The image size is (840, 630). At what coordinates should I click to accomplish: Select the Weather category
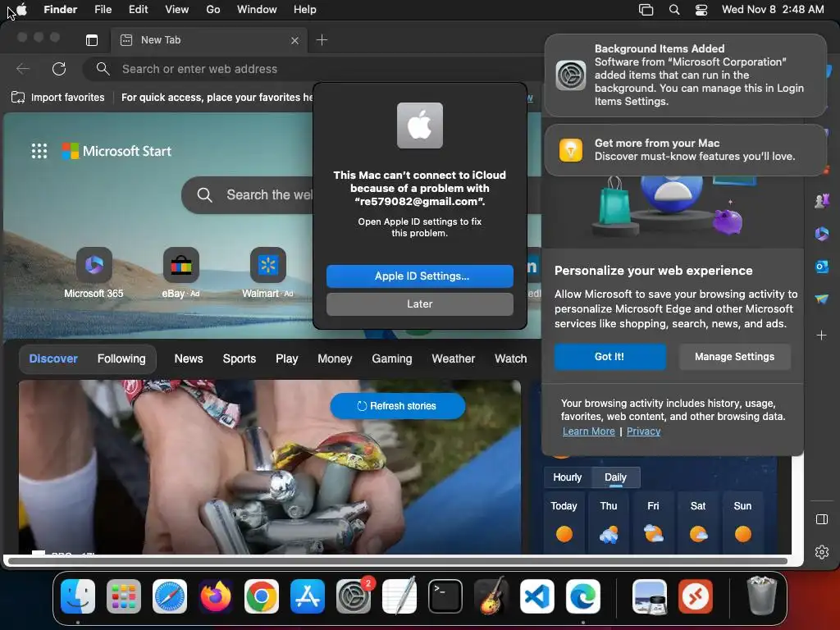click(x=453, y=359)
